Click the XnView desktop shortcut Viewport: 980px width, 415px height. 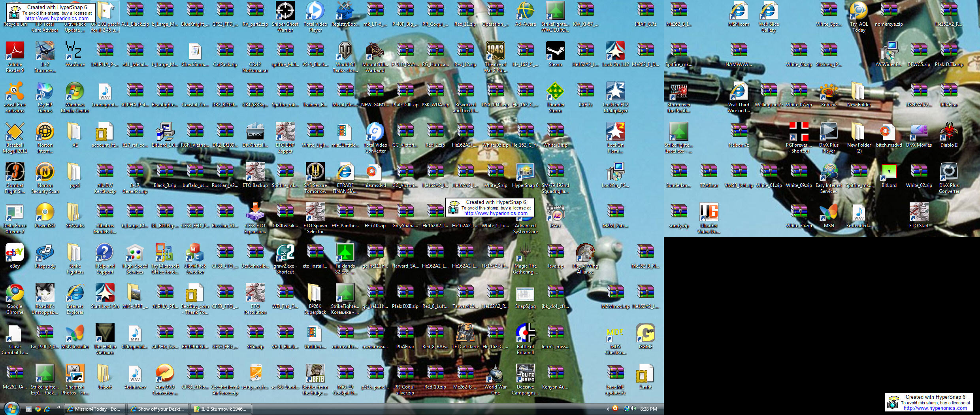click(829, 95)
